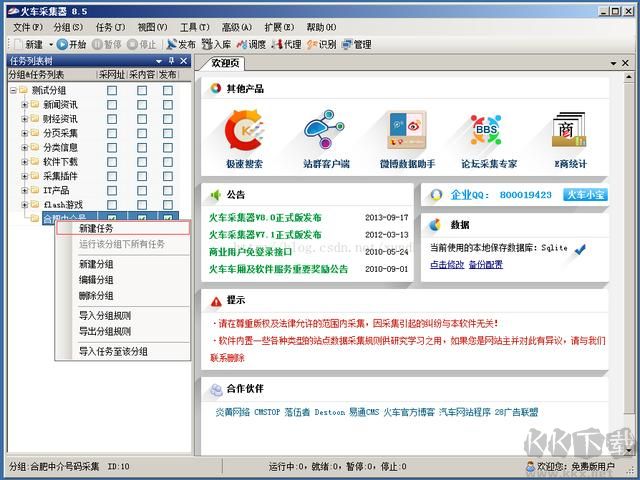Expand the 采集插件 tree node
Viewport: 640px width, 480px height.
click(x=24, y=176)
